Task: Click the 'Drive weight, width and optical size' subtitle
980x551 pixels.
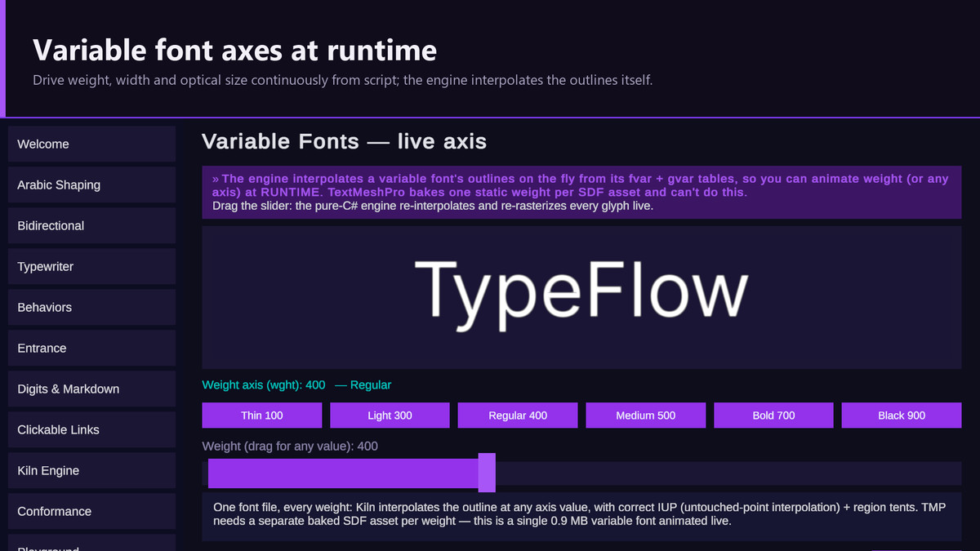Action: pyautogui.click(x=343, y=80)
